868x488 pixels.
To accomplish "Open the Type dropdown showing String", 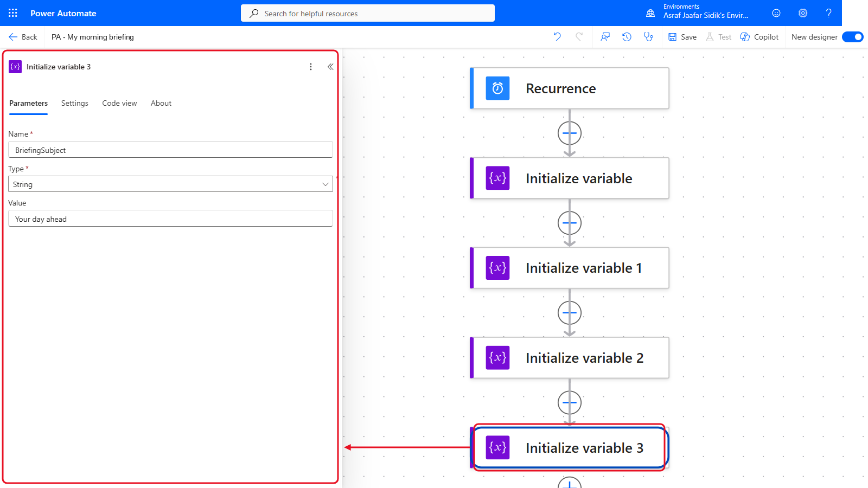I will (x=170, y=184).
